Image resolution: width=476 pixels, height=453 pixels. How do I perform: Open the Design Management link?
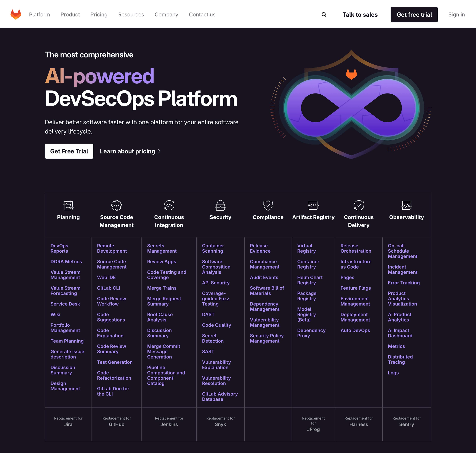pos(65,386)
